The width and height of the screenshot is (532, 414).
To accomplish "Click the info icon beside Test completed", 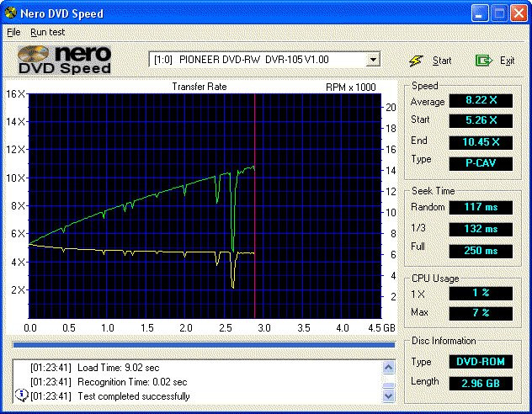I will (22, 395).
